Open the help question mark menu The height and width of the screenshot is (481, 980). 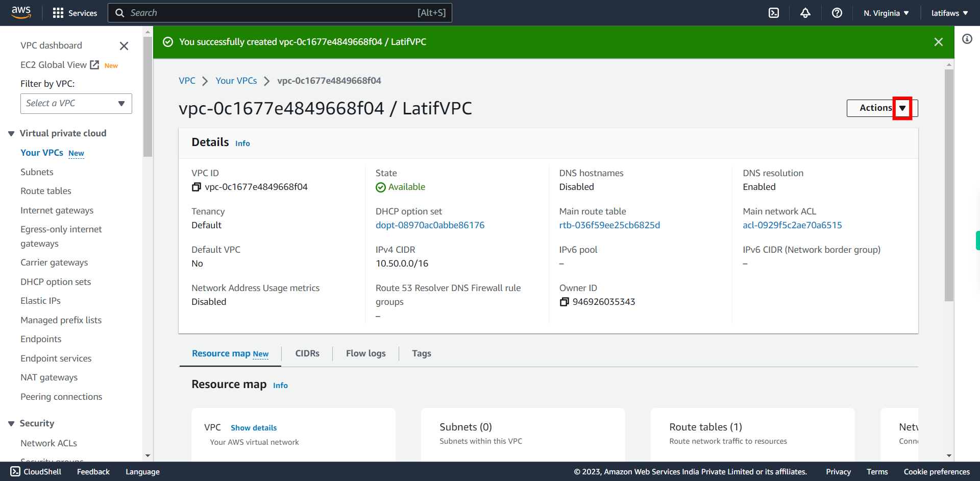point(837,13)
